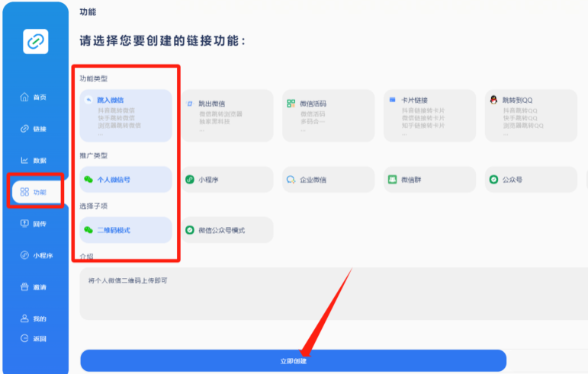588x374 pixels.
Task: Click the 立即创建 button
Action: (x=294, y=361)
